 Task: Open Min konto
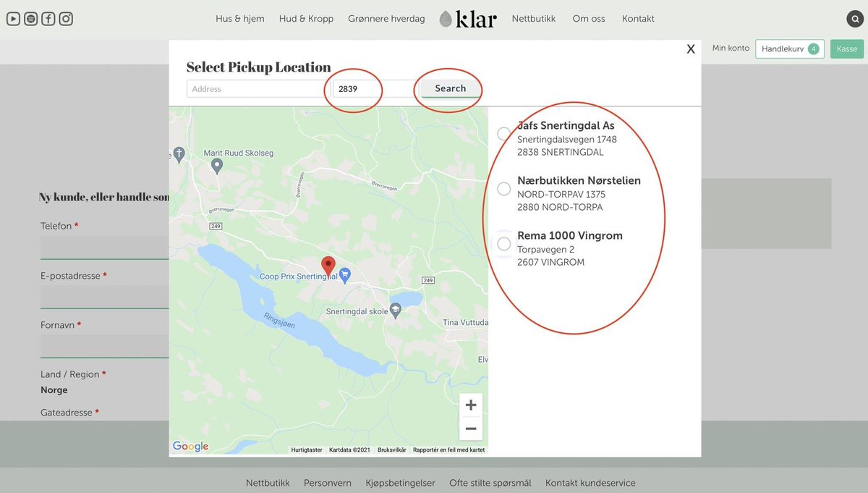click(x=731, y=49)
